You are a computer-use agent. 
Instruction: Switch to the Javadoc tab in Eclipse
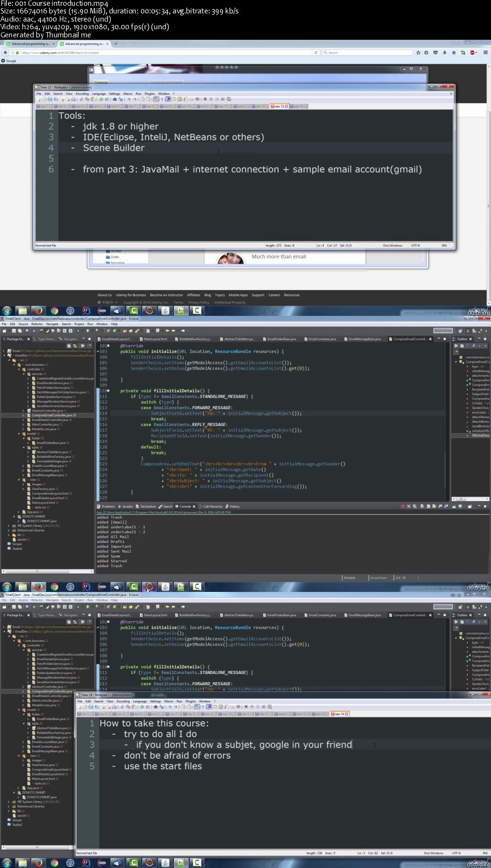coord(126,506)
